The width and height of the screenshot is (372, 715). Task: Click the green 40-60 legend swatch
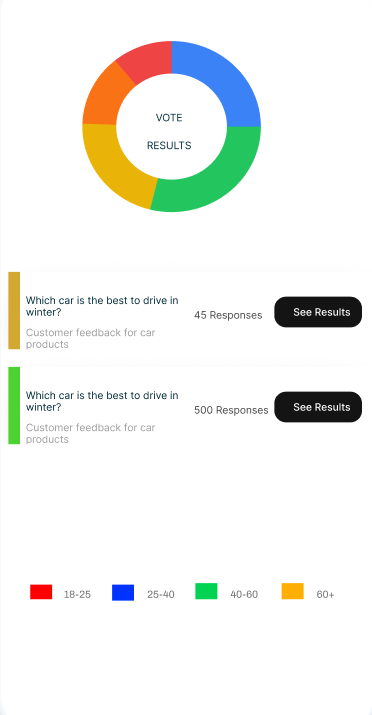(x=206, y=591)
